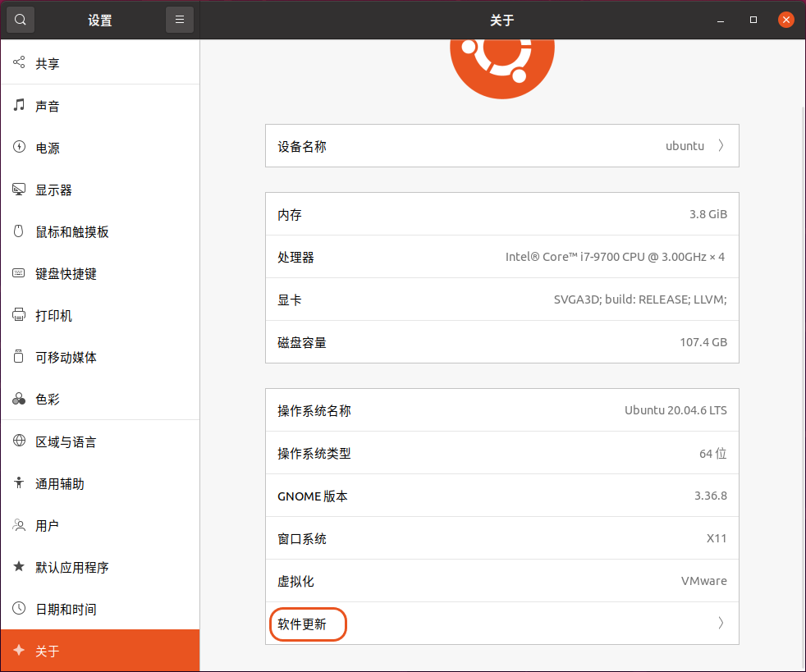Click the removable media icon beside 可移动媒体
806x672 pixels.
coord(19,357)
